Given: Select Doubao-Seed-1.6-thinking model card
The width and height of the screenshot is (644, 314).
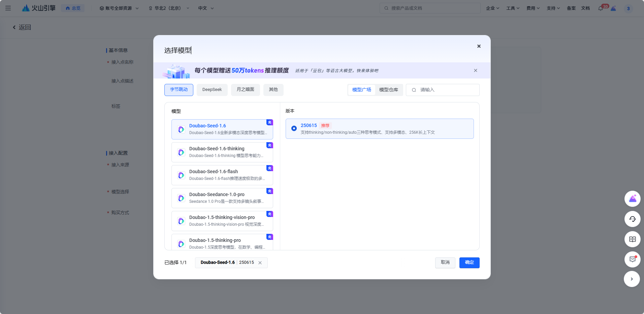Looking at the screenshot, I should click(222, 152).
